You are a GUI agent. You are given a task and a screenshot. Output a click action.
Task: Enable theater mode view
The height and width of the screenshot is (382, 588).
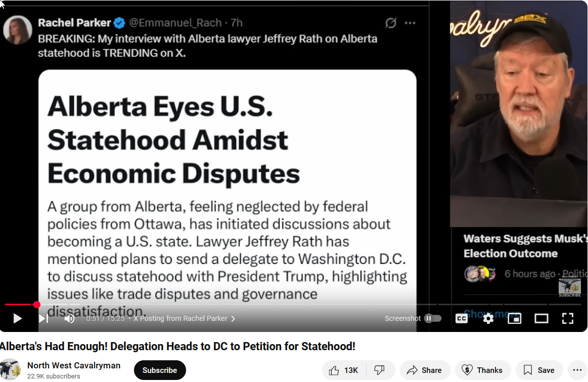(x=541, y=318)
